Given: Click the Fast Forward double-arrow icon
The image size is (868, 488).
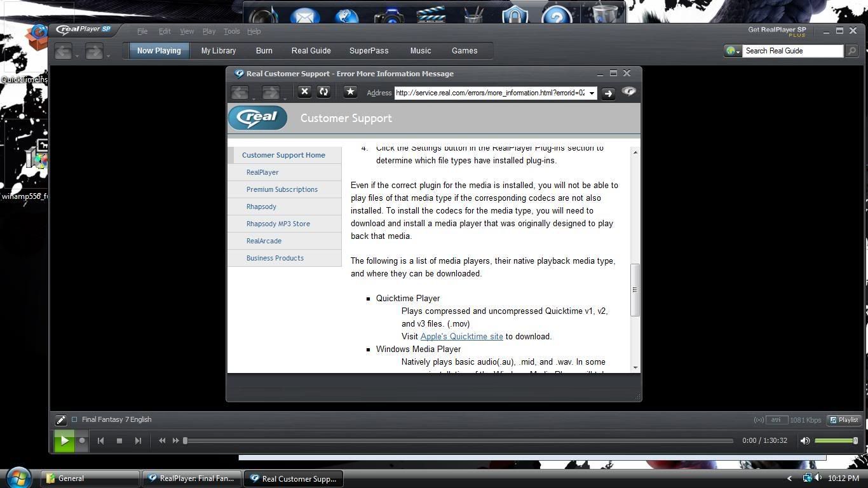Looking at the screenshot, I should tap(176, 440).
